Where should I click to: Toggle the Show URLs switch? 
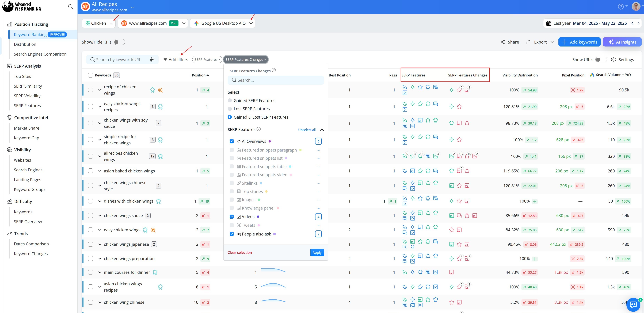601,59
